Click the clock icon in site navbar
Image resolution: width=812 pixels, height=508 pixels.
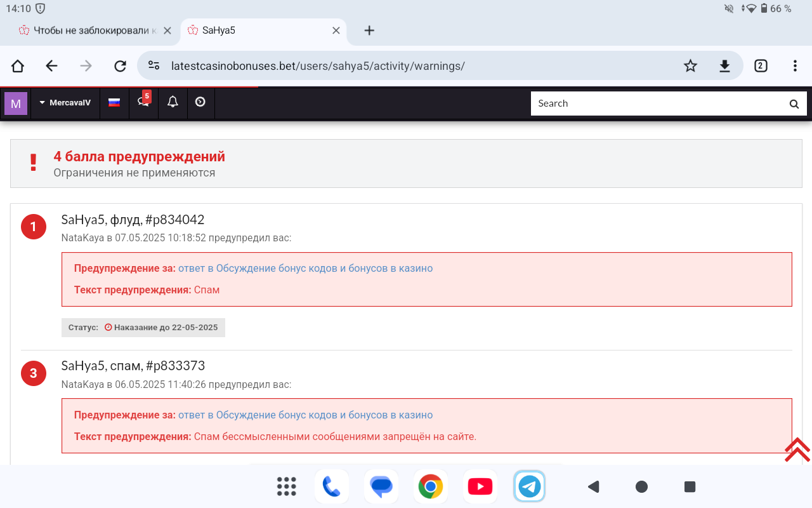pyautogui.click(x=200, y=102)
